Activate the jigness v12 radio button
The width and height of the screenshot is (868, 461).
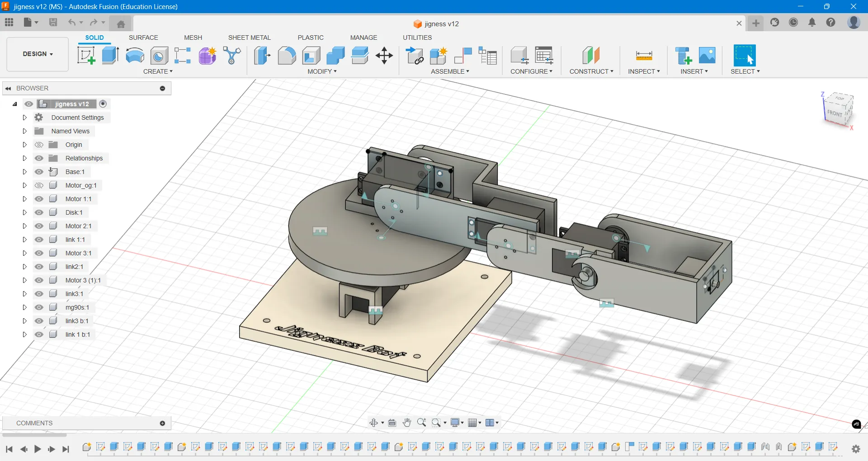pyautogui.click(x=103, y=104)
